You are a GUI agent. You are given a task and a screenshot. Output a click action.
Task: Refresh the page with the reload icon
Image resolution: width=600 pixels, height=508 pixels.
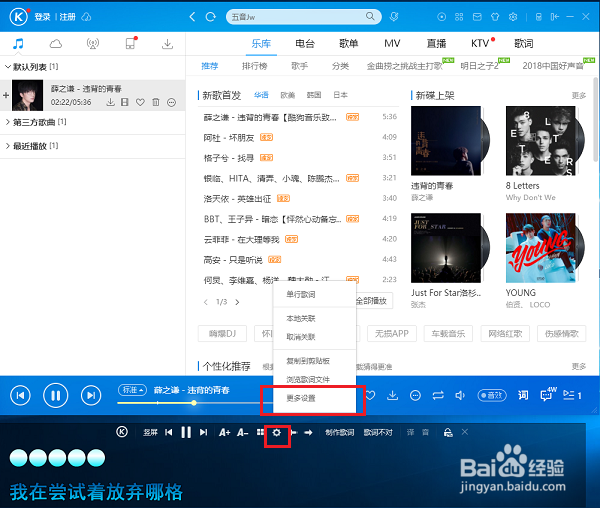210,17
